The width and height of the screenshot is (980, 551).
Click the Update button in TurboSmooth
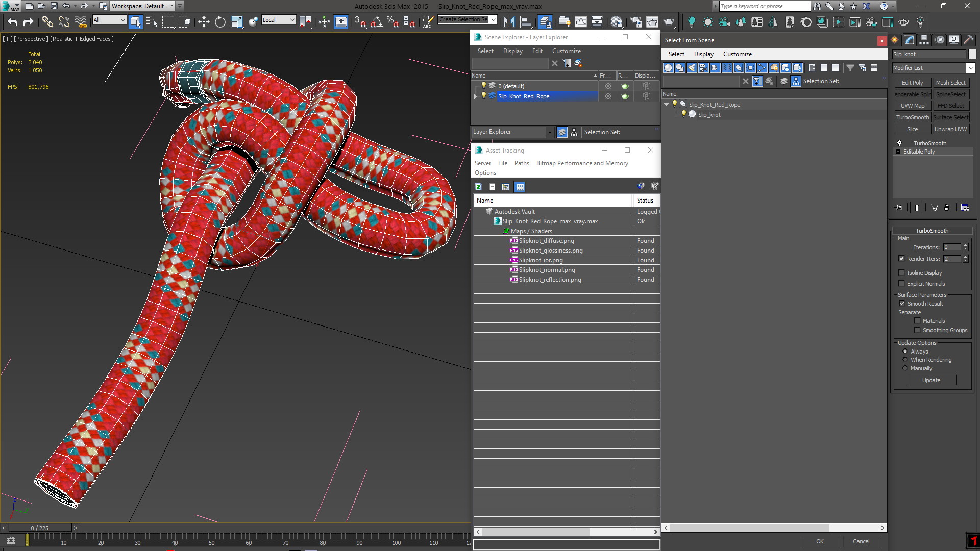pyautogui.click(x=932, y=380)
